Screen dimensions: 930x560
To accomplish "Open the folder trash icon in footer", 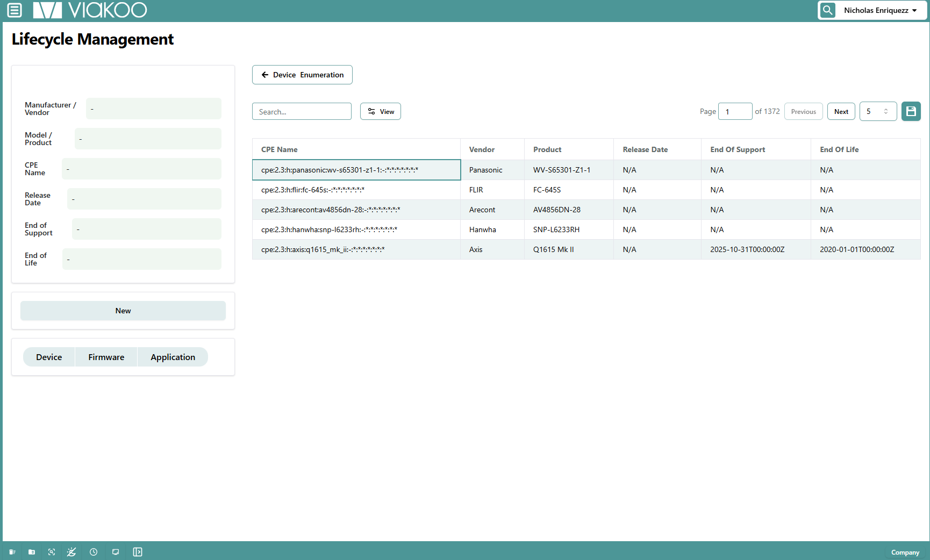I will tap(32, 552).
